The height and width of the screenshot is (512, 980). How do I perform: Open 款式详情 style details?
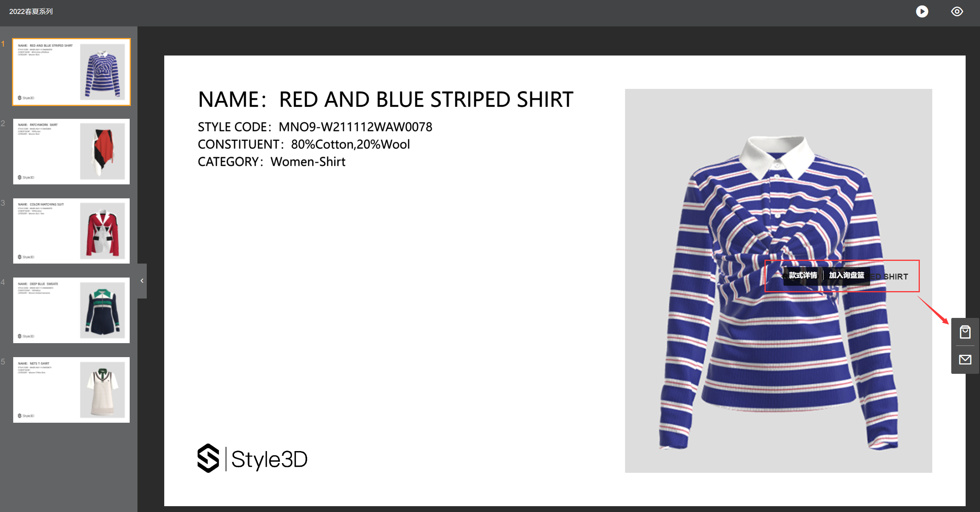[x=803, y=275]
